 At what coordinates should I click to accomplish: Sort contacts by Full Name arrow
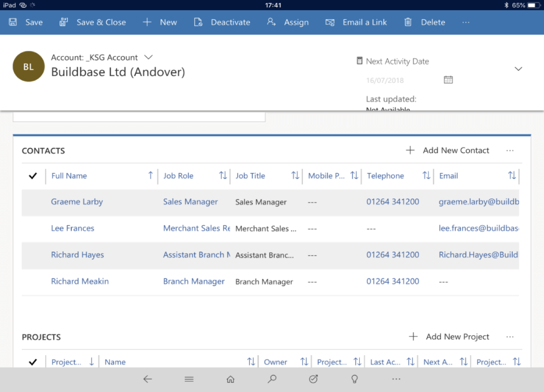pos(151,175)
